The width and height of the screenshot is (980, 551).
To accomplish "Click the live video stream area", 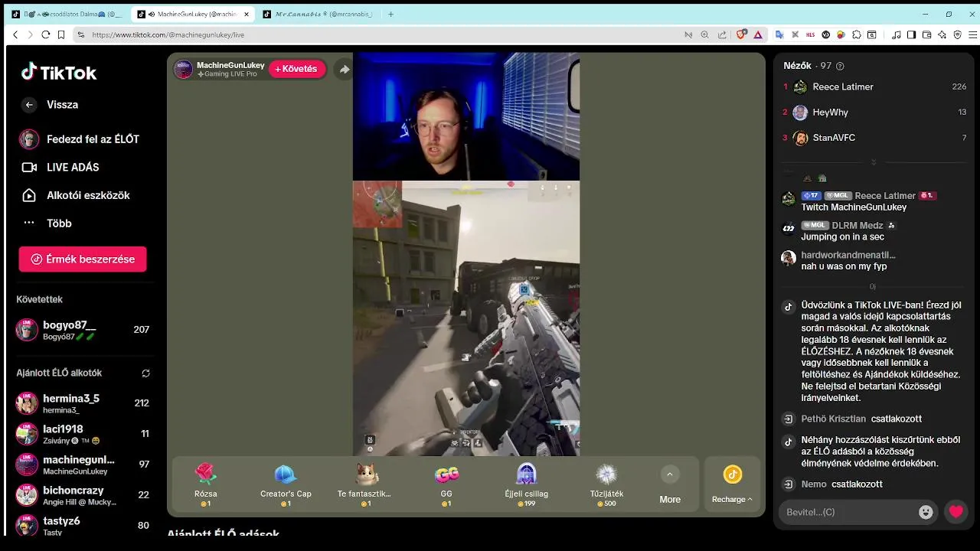I will click(465, 254).
